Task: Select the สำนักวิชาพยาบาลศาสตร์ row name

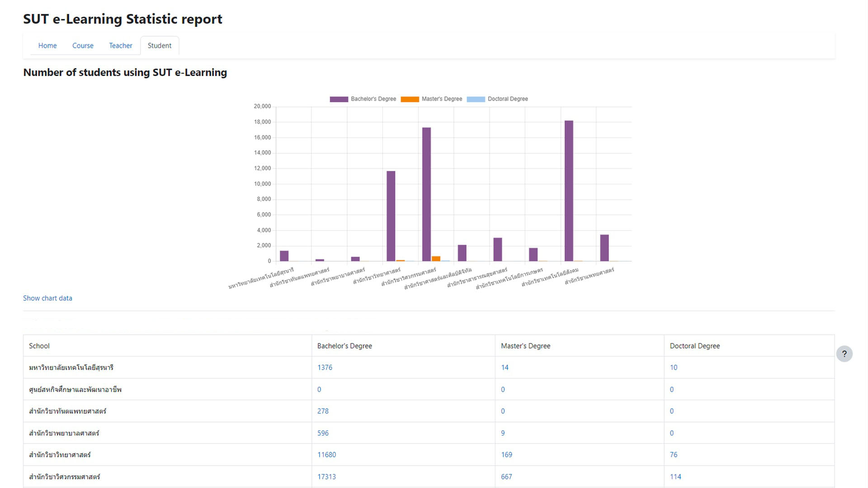Action: coord(64,433)
